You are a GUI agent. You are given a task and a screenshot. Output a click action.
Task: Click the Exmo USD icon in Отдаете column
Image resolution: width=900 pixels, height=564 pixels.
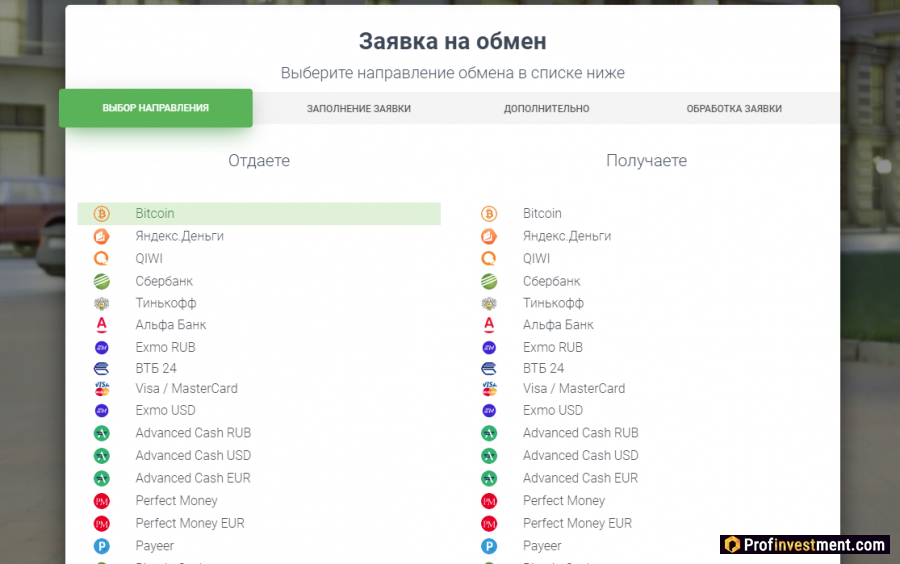tap(102, 410)
